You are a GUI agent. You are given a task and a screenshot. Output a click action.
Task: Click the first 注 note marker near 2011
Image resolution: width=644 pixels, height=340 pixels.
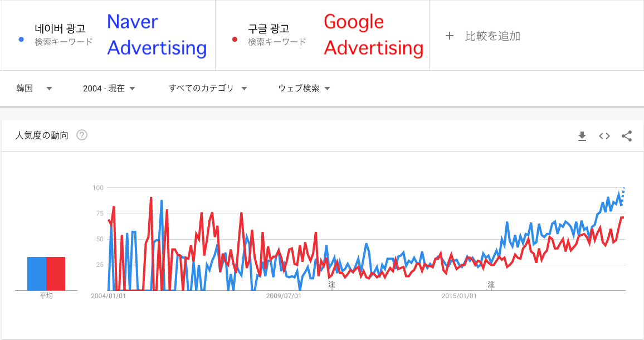pyautogui.click(x=331, y=284)
